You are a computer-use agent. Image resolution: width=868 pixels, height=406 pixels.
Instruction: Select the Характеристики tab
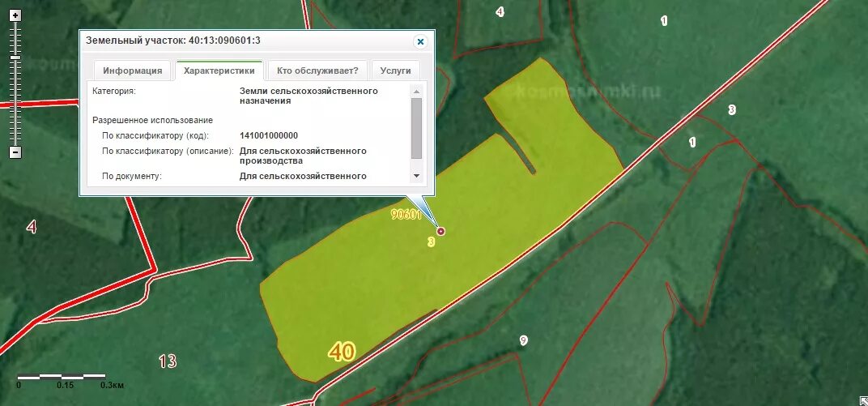[219, 71]
